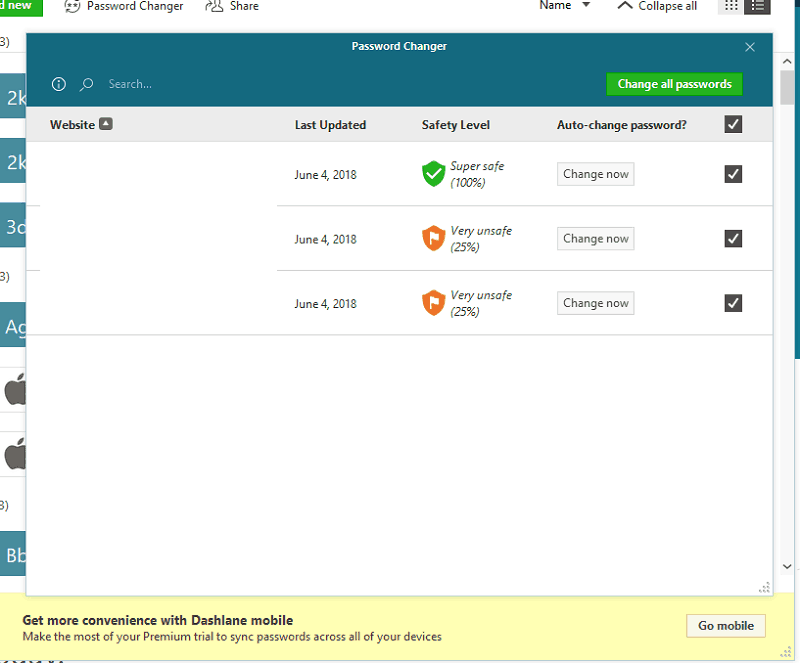The height and width of the screenshot is (663, 800).
Task: Click the 3d tile in the background list
Action: (x=13, y=226)
